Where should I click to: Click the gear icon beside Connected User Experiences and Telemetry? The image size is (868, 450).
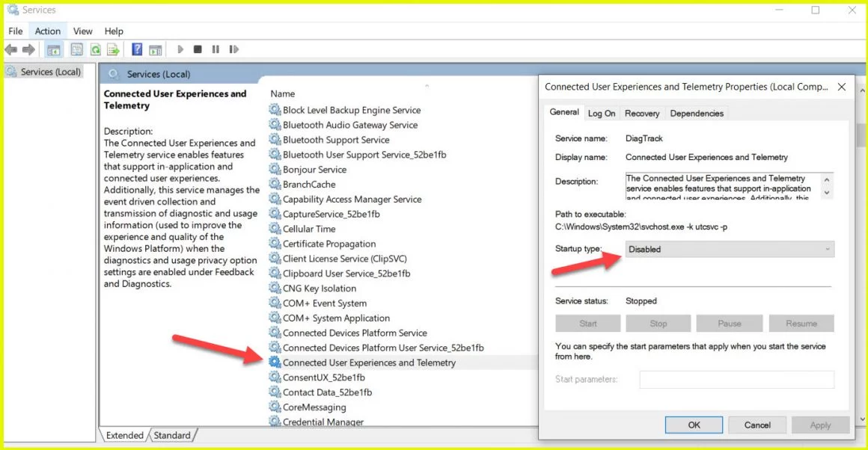pyautogui.click(x=275, y=362)
